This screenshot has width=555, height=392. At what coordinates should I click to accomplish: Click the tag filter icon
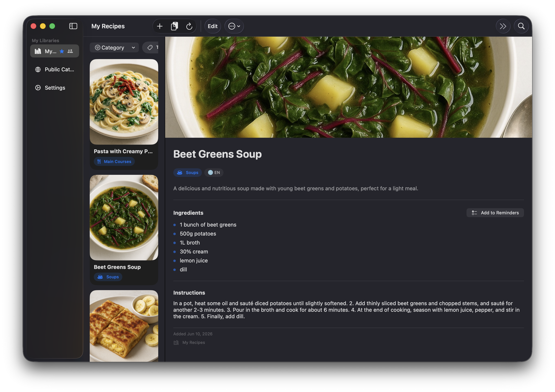pos(150,48)
